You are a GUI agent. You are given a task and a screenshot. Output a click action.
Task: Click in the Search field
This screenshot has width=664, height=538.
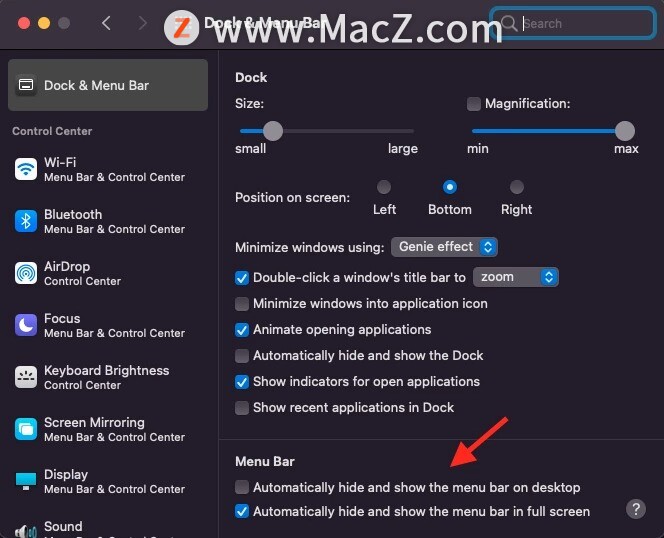573,23
